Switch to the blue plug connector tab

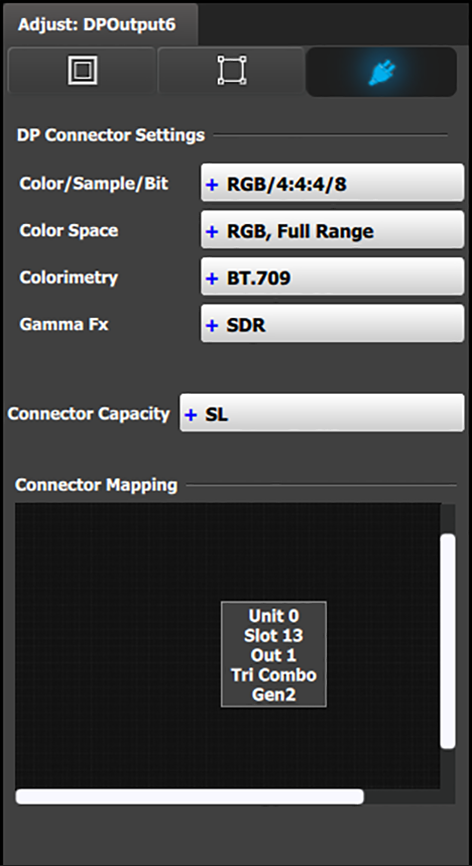381,72
